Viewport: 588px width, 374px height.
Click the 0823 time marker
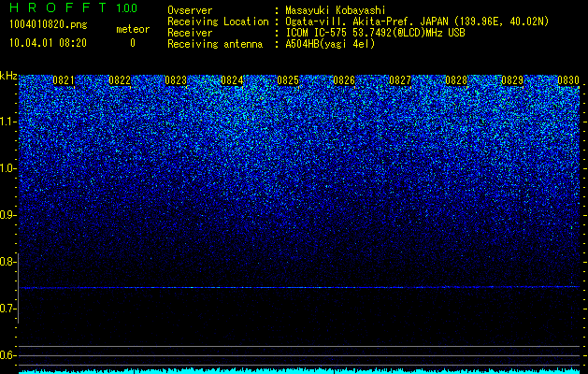click(x=176, y=80)
